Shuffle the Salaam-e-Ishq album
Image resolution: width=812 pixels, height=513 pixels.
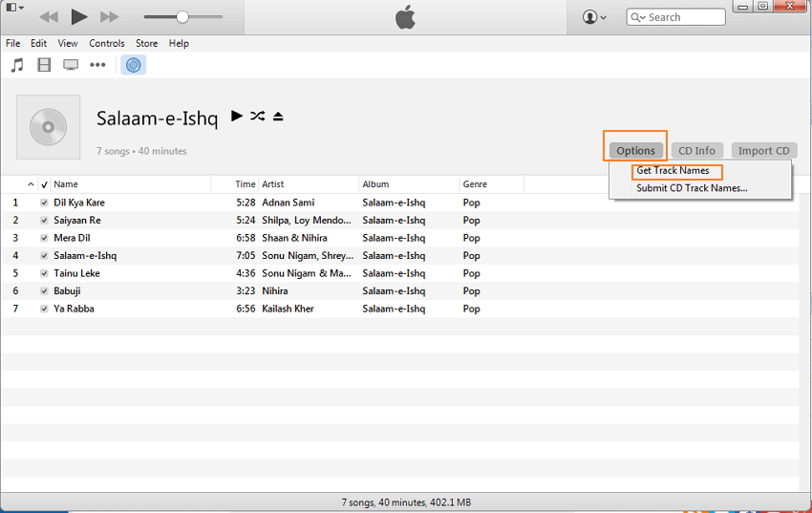(x=258, y=117)
